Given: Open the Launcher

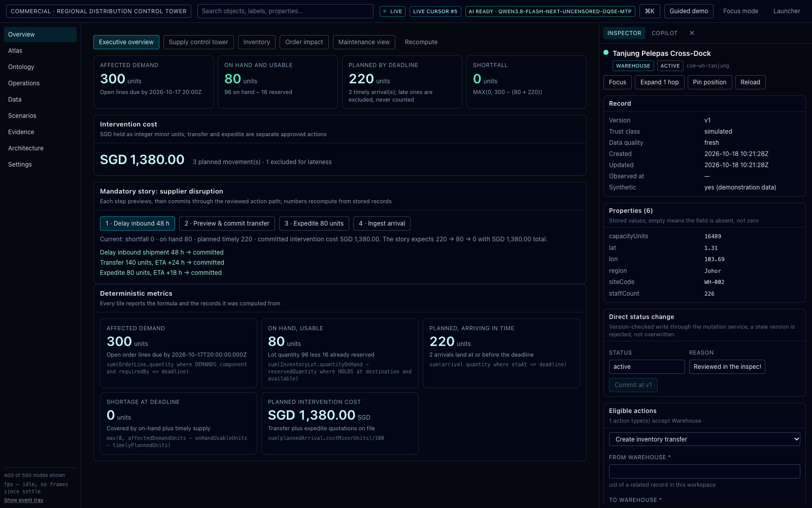Looking at the screenshot, I should pos(787,11).
